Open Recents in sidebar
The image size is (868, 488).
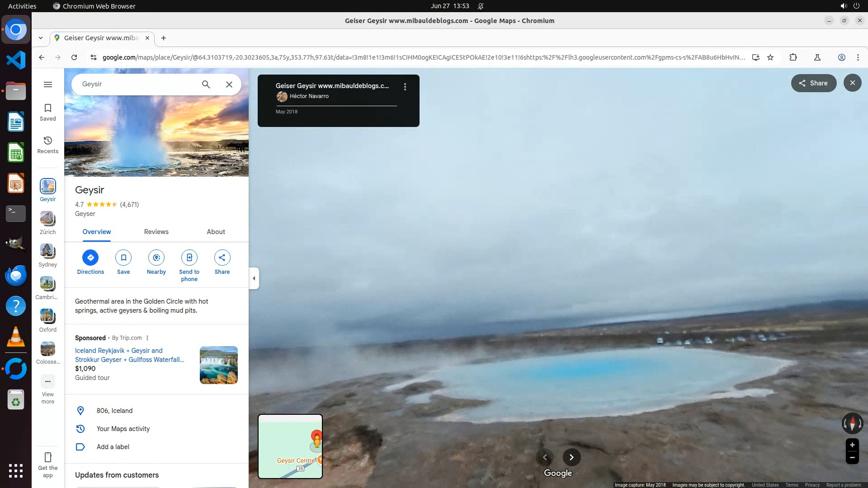tap(47, 145)
